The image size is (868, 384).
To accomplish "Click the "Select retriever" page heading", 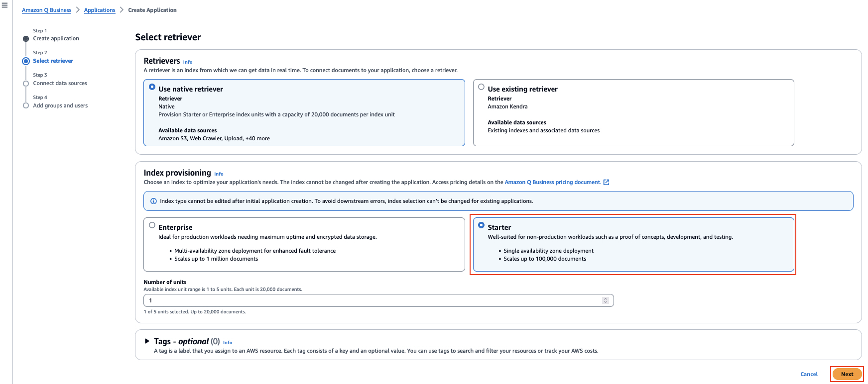I will tap(168, 37).
